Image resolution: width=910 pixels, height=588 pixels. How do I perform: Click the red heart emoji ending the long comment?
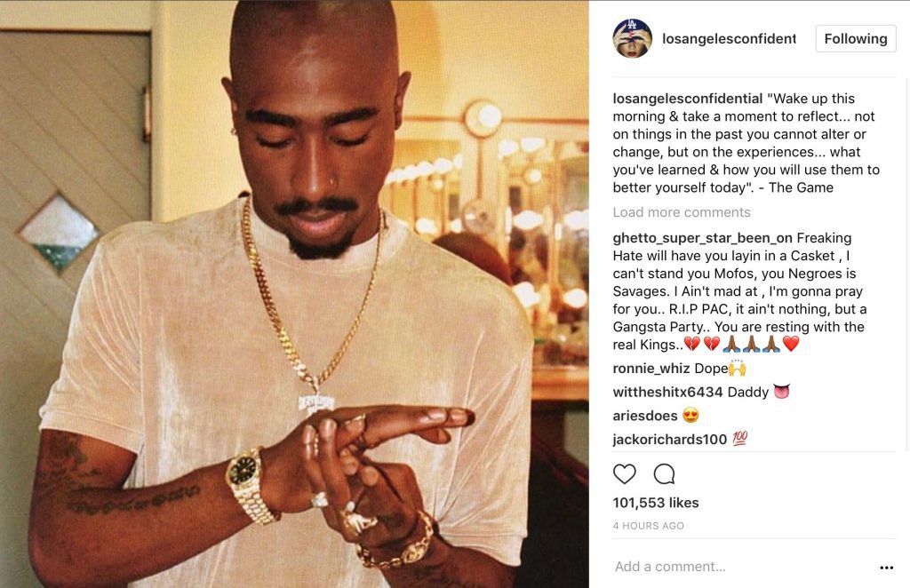[x=791, y=344]
